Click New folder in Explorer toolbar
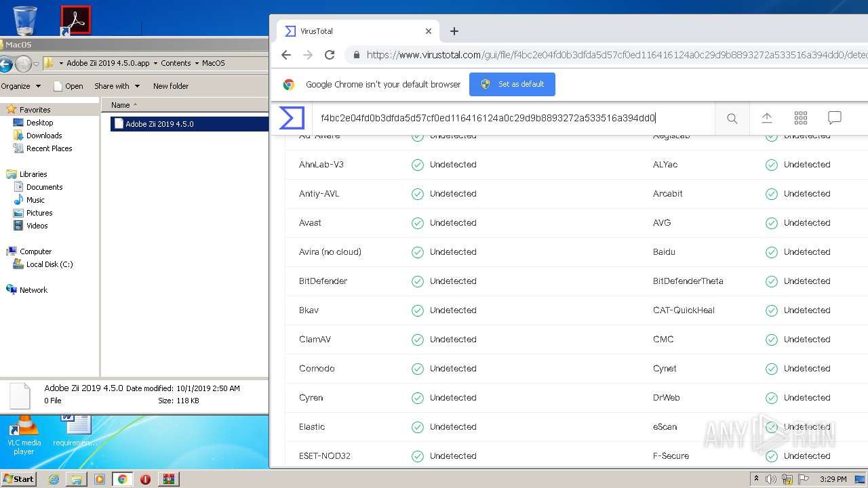868x488 pixels. pyautogui.click(x=171, y=86)
